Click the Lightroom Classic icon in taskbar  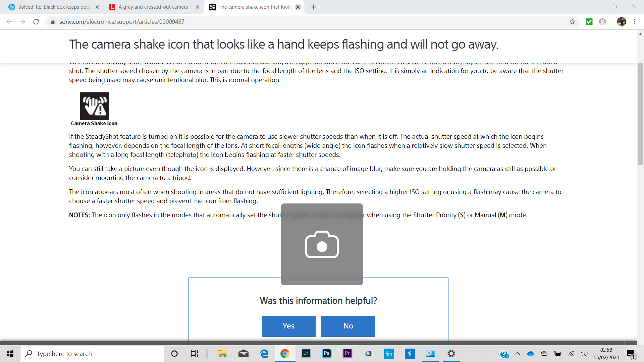tap(306, 354)
